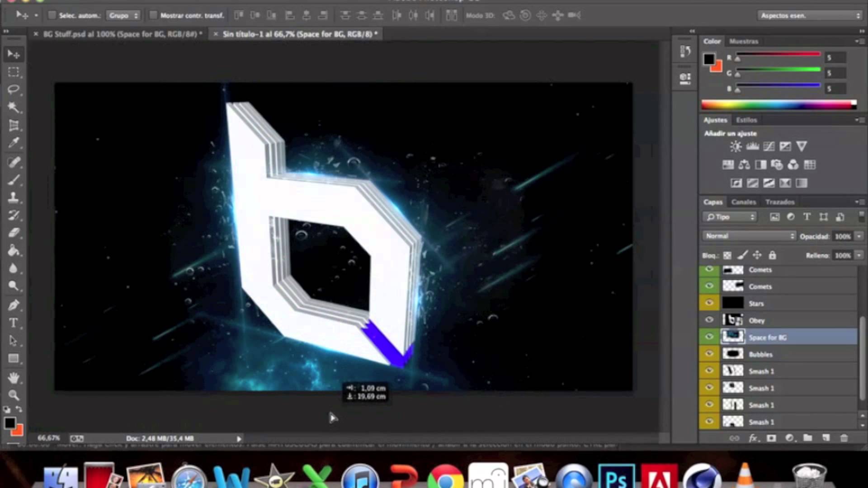Screen dimensions: 868x488
Task: Select the Smash 1 layer thumbnail bottom
Action: point(733,422)
